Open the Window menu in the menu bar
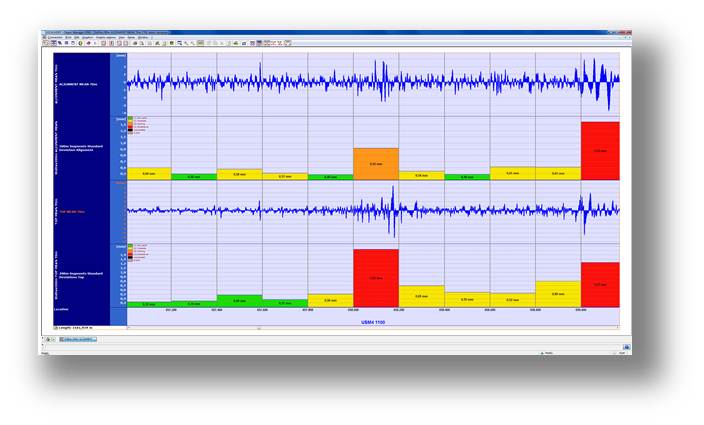Viewport: 704px width, 425px height. [143, 37]
